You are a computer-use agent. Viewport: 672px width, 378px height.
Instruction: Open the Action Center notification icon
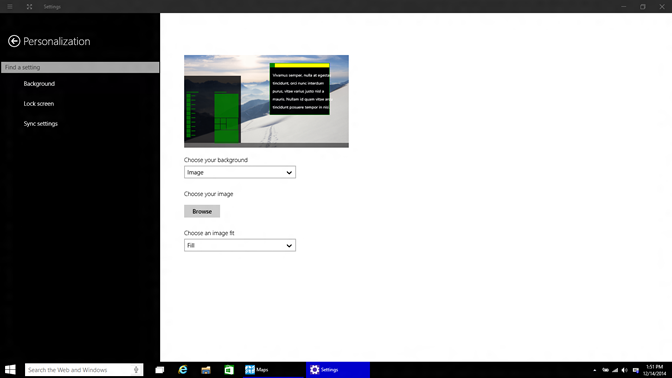click(x=636, y=370)
